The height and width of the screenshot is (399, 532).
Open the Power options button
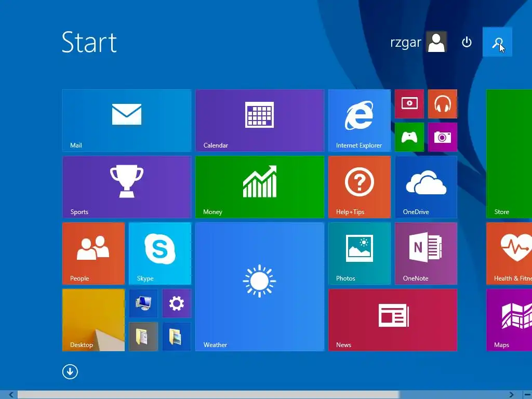coord(467,42)
